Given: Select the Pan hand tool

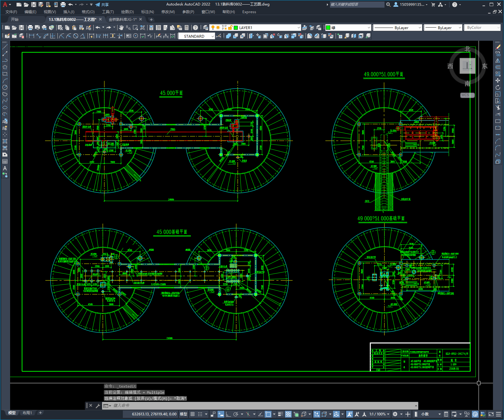Looking at the screenshot, I should pos(121,28).
